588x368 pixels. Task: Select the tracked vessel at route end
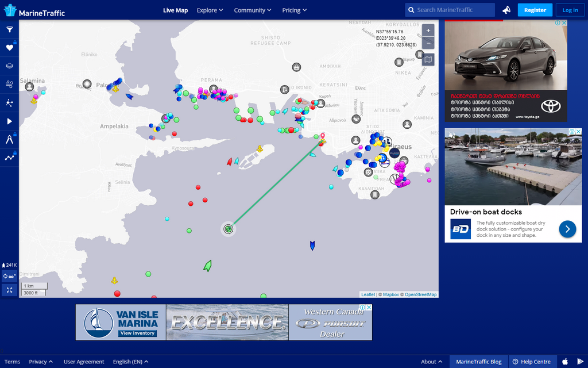coord(228,229)
